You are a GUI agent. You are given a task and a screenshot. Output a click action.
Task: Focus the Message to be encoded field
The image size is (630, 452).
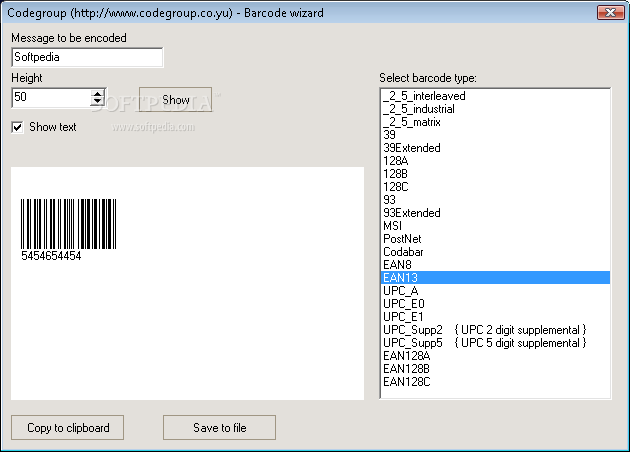click(x=87, y=57)
